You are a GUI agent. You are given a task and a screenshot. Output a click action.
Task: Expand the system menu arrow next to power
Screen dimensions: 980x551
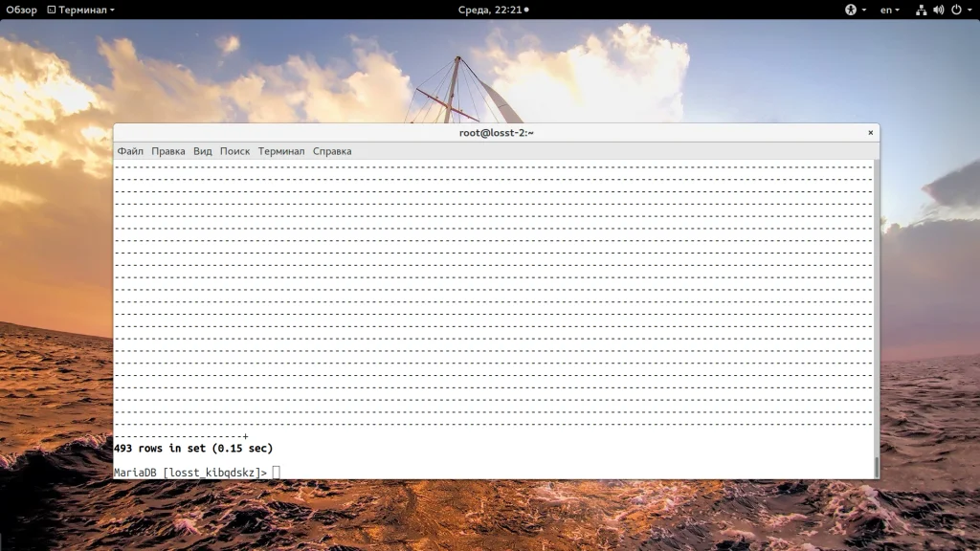pos(969,10)
